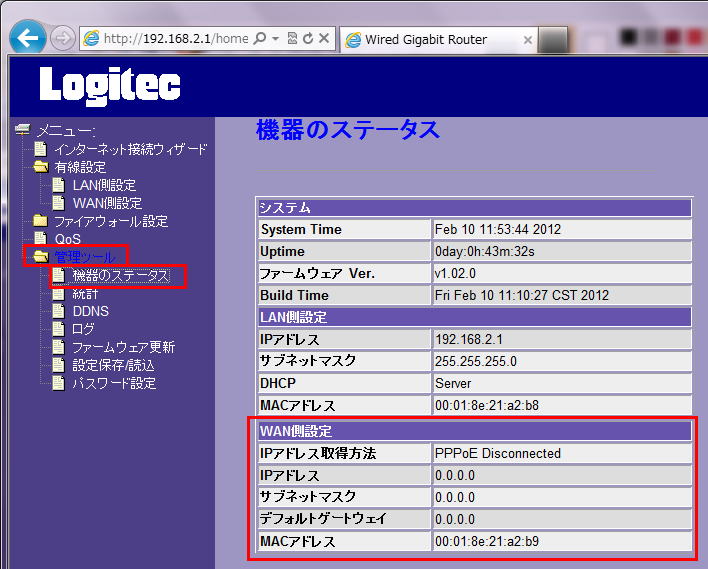Open パスワード設定 menu item
The image size is (708, 569).
[114, 383]
